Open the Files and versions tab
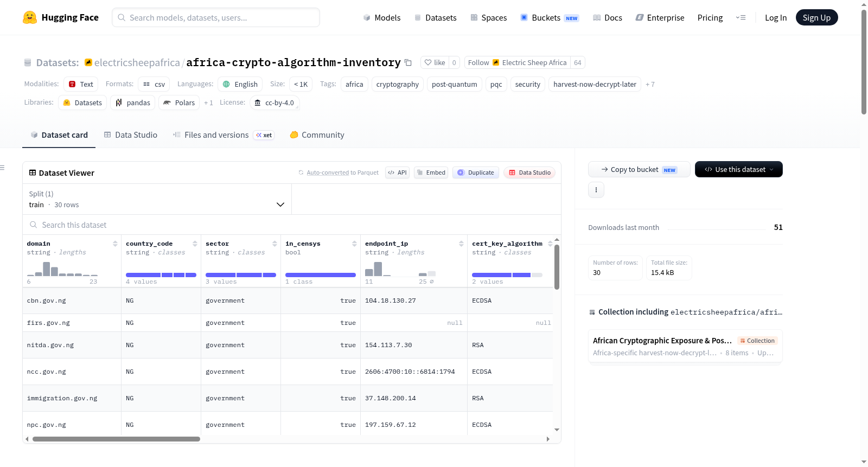This screenshot has height=467, width=868. coord(224,135)
